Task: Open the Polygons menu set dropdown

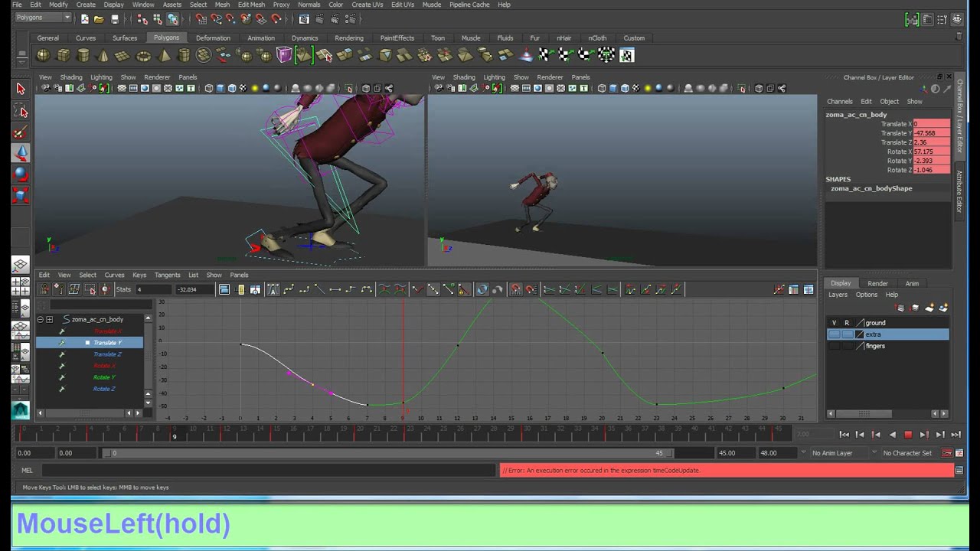Action: [43, 18]
